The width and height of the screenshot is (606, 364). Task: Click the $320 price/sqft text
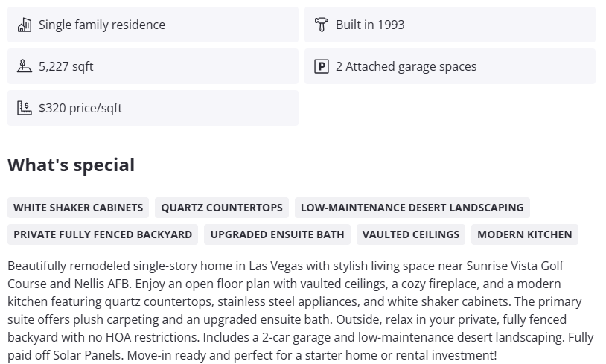80,108
